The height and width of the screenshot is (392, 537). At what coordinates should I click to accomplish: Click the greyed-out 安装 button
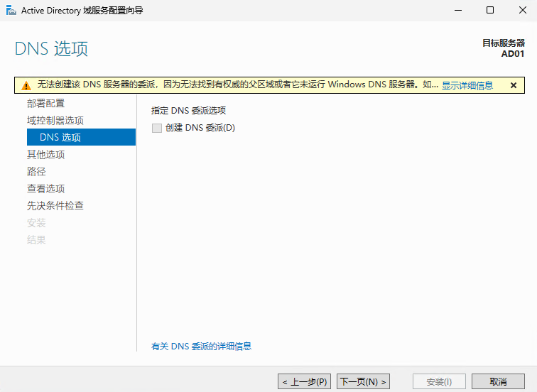438,381
